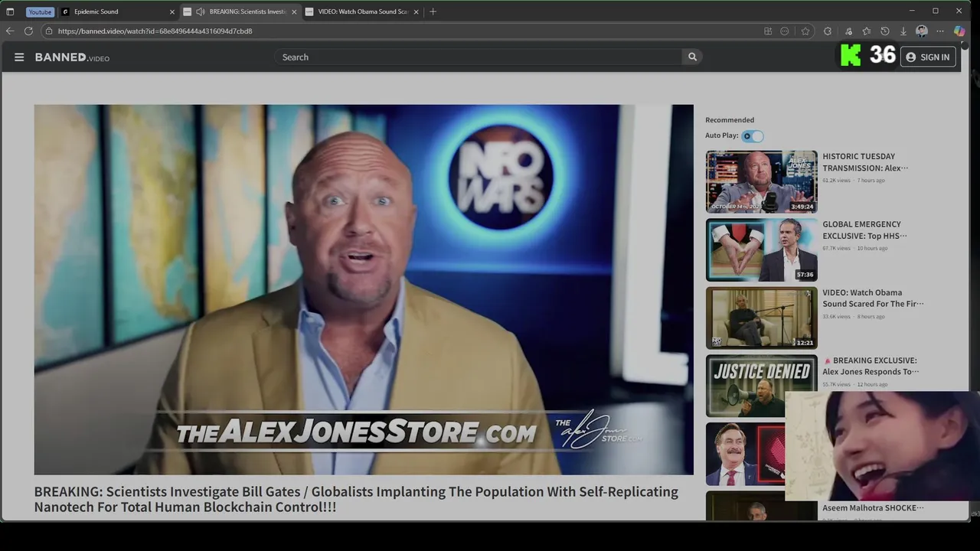Click the magnifier search button
The image size is (980, 551).
(692, 57)
